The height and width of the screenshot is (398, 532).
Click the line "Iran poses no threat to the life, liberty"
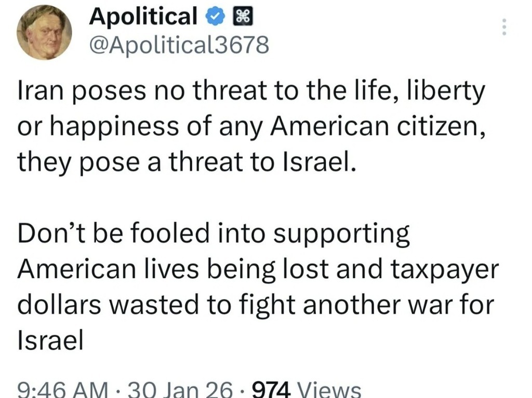coord(251,92)
